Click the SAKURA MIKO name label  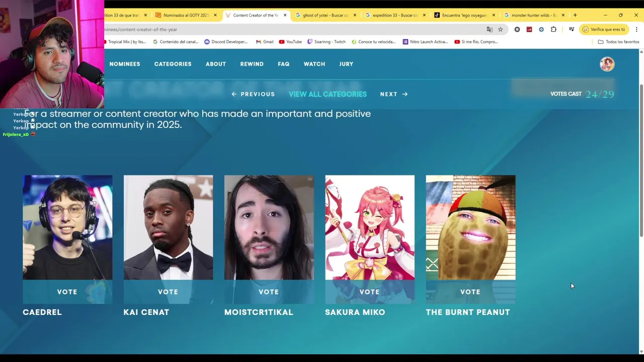coord(355,312)
